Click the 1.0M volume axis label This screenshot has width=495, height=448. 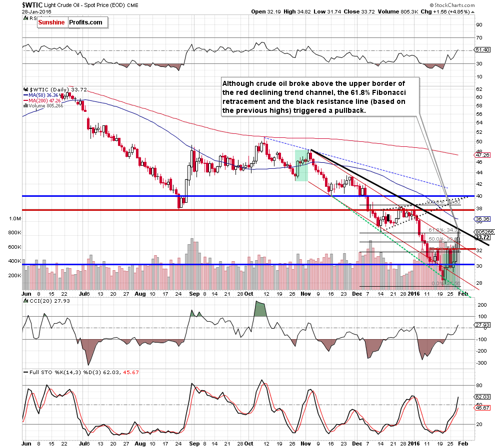tap(15, 218)
